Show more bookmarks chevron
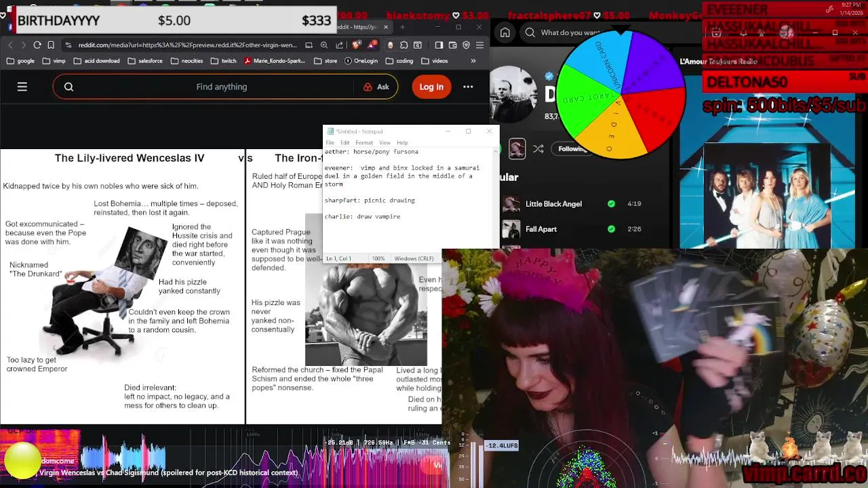 tap(473, 61)
